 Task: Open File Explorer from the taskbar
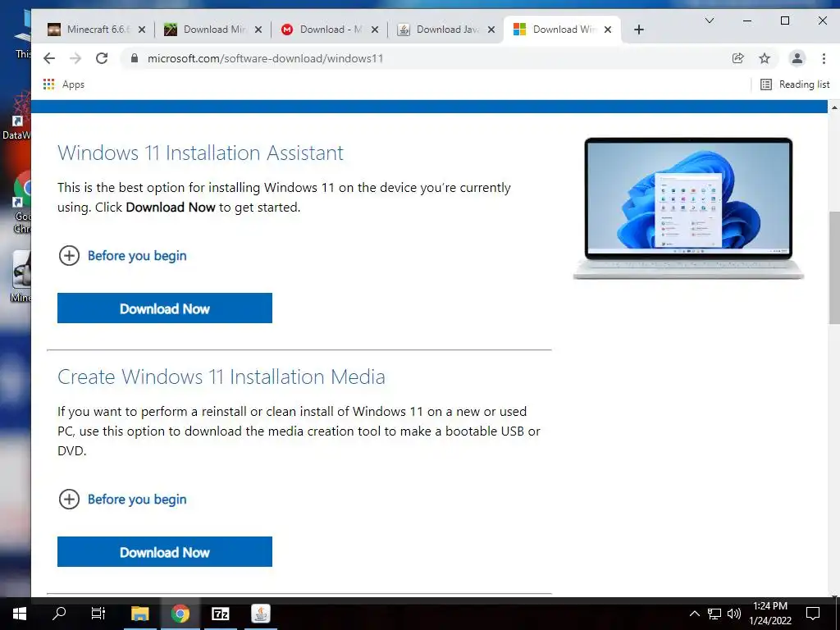pyautogui.click(x=139, y=614)
